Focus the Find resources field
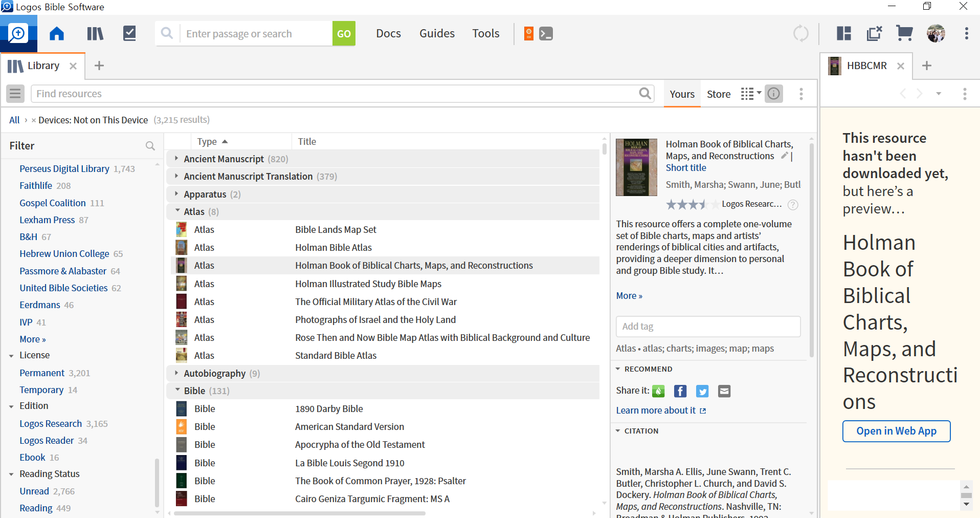 (335, 94)
